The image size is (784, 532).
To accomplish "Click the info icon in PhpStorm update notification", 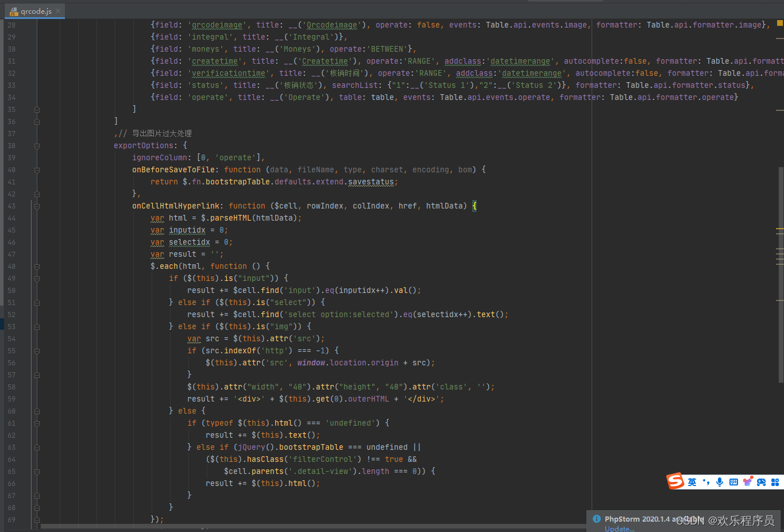I will [597, 519].
